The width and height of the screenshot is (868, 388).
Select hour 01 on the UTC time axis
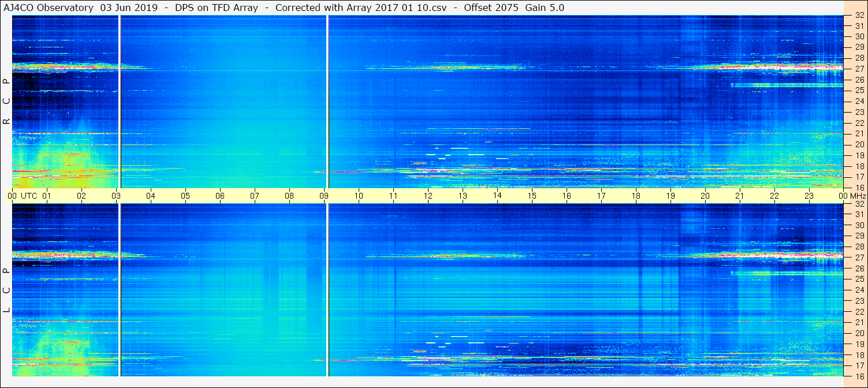[47, 196]
